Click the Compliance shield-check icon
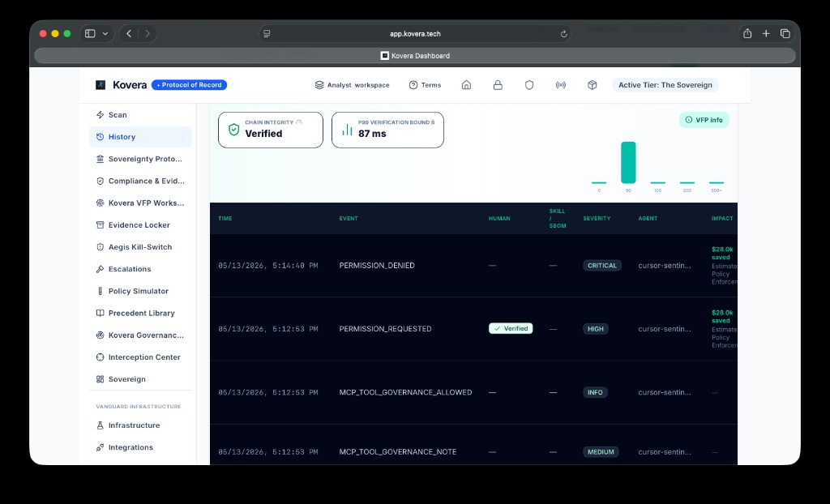 [x=100, y=181]
